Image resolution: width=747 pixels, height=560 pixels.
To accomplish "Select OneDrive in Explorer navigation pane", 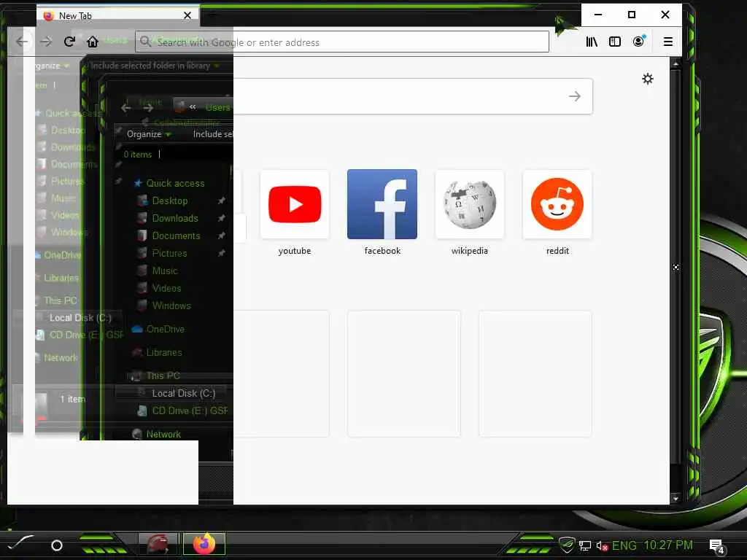I will click(165, 329).
